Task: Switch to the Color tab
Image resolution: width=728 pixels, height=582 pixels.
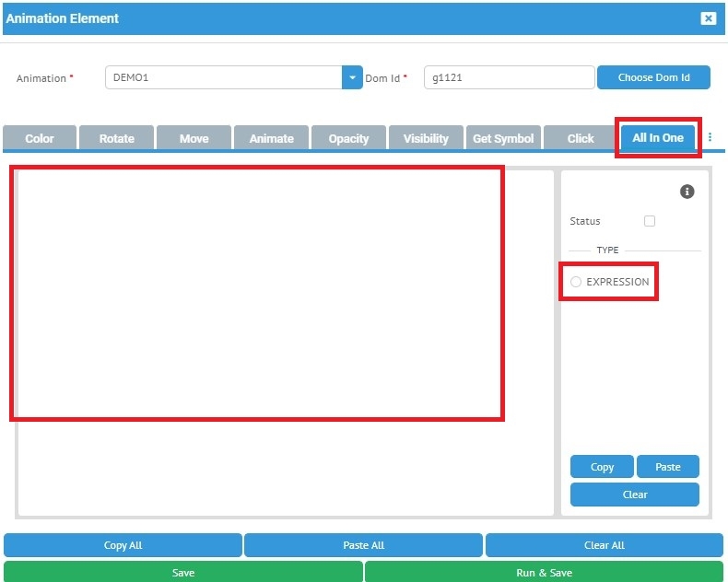Action: click(40, 138)
